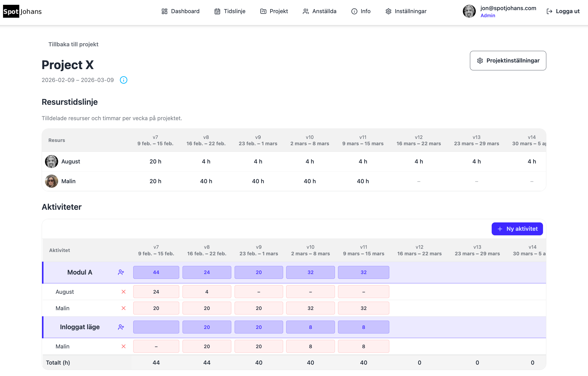588x376 pixels.
Task: Open Projektinställningar button
Action: [x=508, y=61]
